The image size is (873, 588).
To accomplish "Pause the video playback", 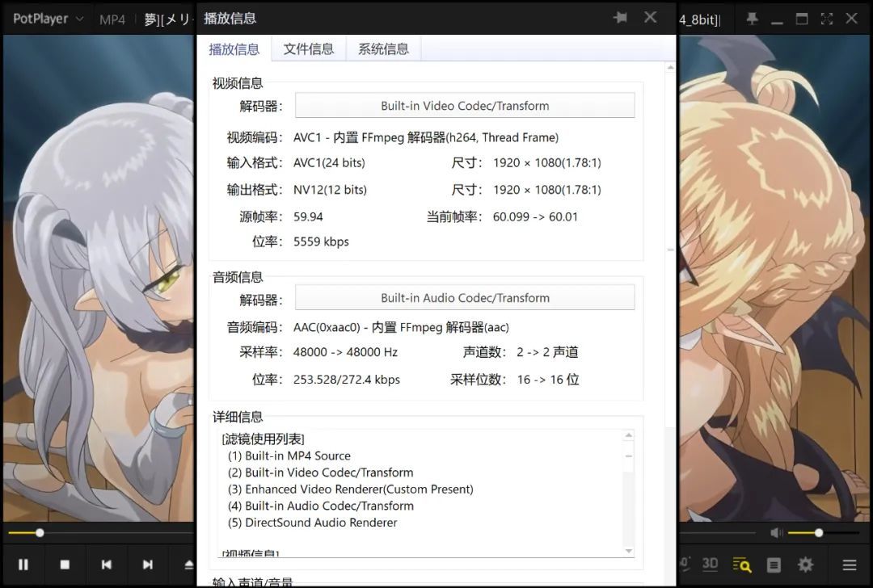I will pos(23,565).
